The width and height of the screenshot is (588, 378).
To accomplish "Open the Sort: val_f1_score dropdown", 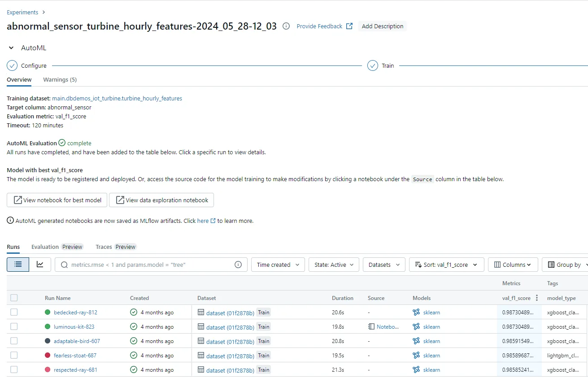I will point(446,265).
